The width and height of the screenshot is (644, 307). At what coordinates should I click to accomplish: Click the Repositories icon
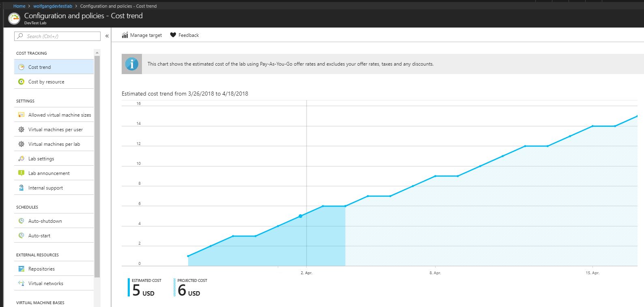[x=21, y=269]
